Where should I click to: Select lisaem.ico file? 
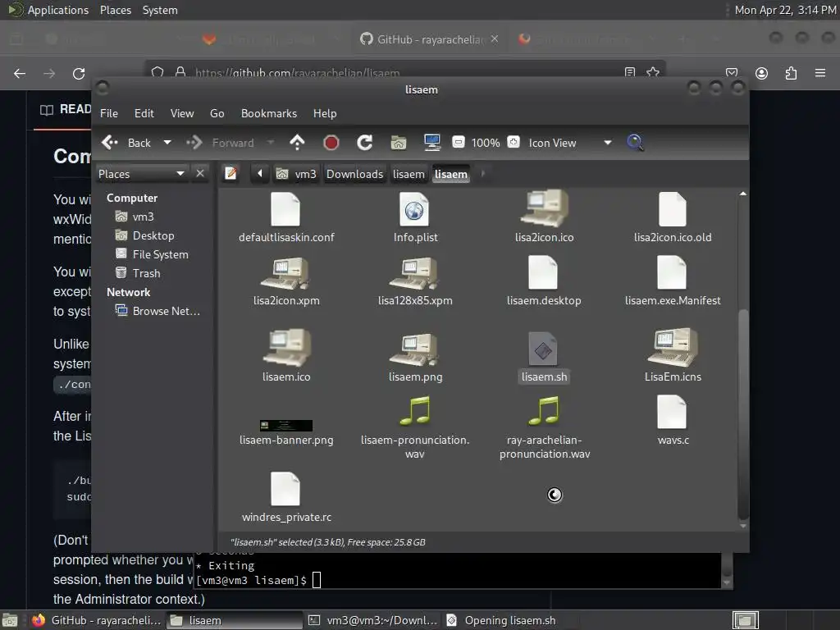286,356
